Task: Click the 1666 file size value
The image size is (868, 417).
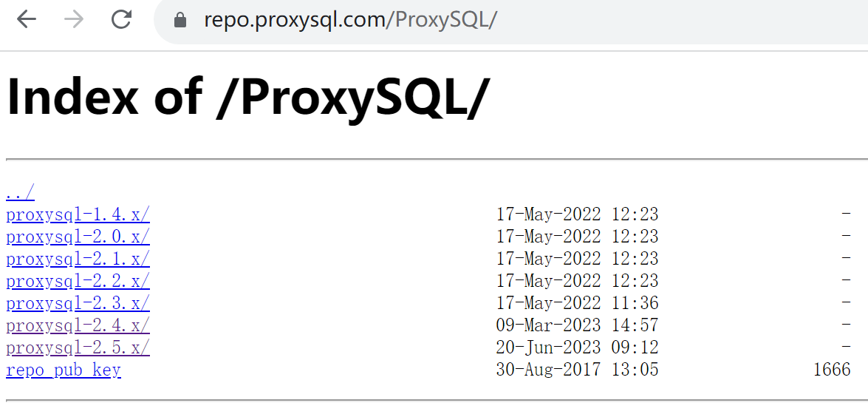Action: click(x=832, y=370)
